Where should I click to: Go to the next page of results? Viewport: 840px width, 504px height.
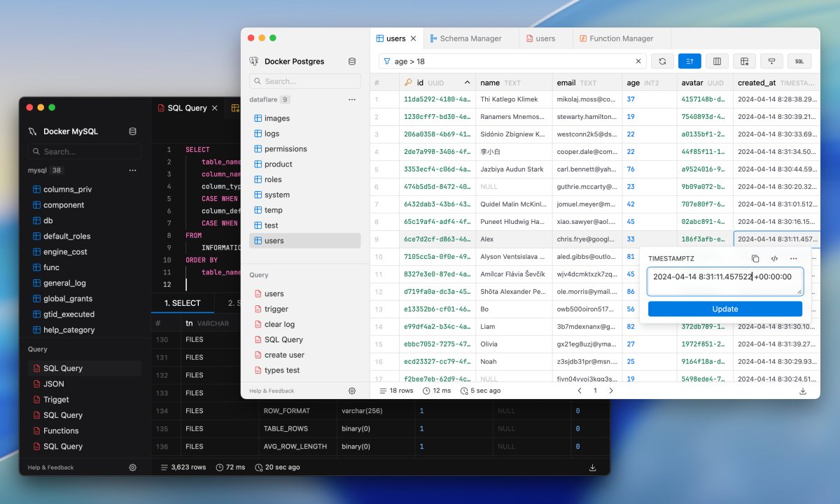(x=611, y=391)
